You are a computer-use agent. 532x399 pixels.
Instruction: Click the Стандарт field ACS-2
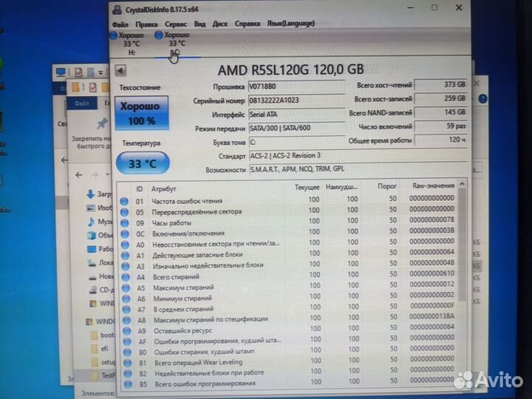click(x=358, y=156)
